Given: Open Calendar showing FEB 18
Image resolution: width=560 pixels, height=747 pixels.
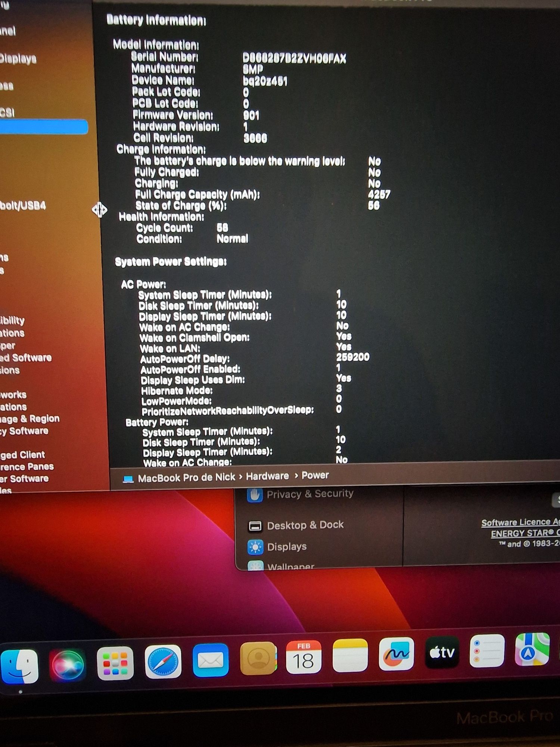Looking at the screenshot, I should 304,657.
